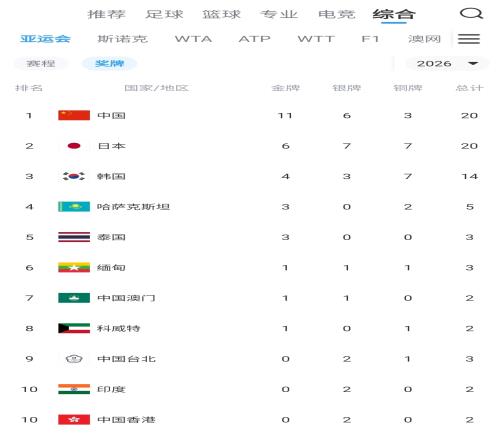Select the 奖牌 medals pill
This screenshot has height=440, width=500.
pyautogui.click(x=110, y=63)
